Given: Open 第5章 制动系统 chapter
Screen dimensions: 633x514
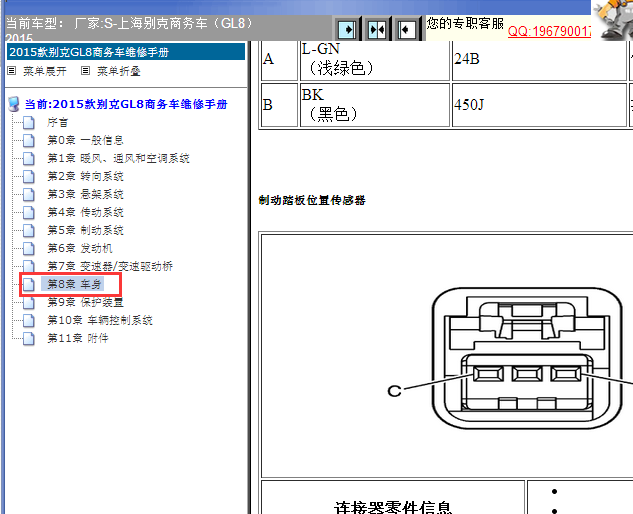Looking at the screenshot, I should pos(85,230).
